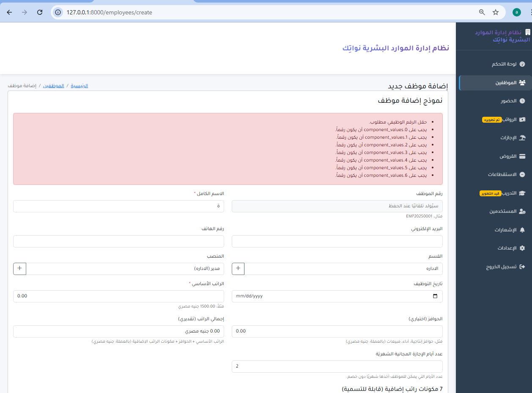Click the notifications bell icon
Screen dimensions: 532x393
coord(522,230)
